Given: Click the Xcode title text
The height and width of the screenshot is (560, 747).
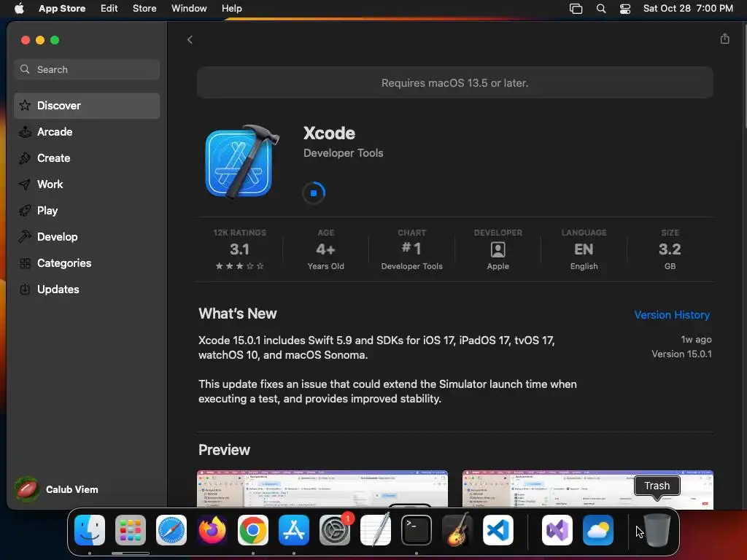Looking at the screenshot, I should coord(329,133).
